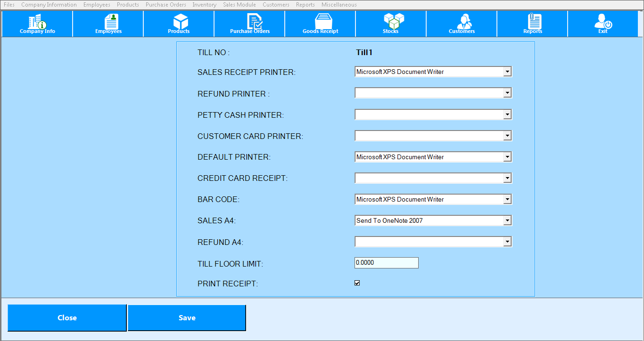
Task: Open the Miscellaneous menu
Action: pos(339,5)
